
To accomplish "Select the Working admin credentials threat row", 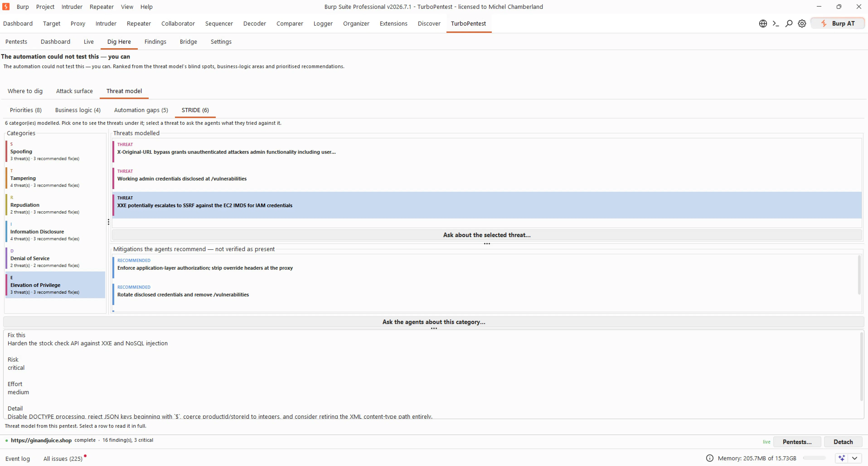I will pyautogui.click(x=487, y=178).
